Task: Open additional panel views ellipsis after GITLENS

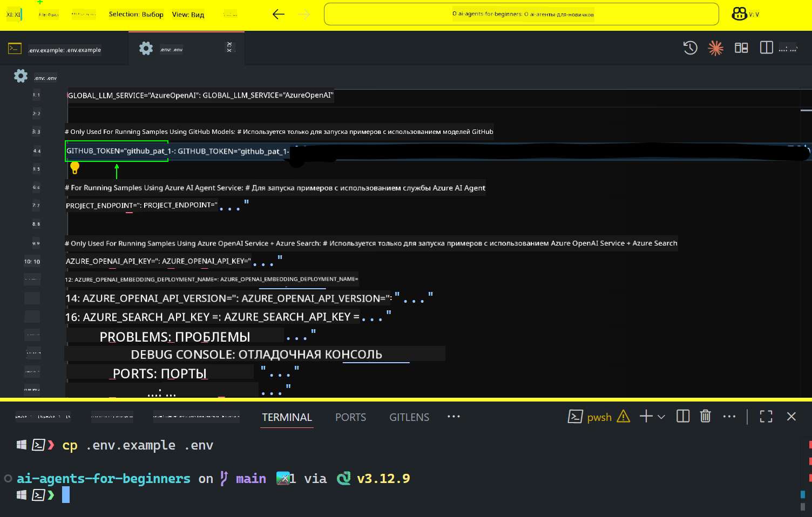Action: tap(454, 417)
